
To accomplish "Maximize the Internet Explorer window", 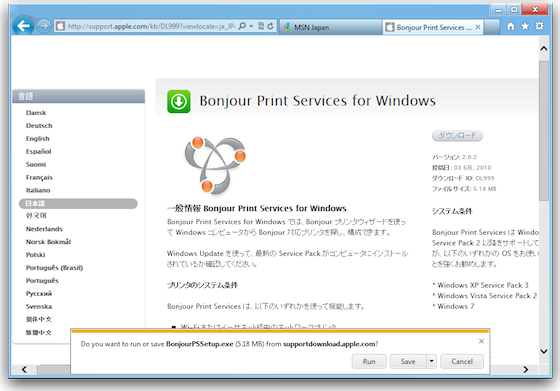I will (x=514, y=10).
